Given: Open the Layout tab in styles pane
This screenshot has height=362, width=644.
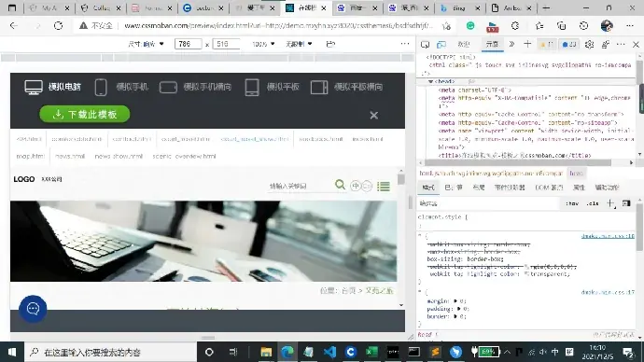Looking at the screenshot, I should click(x=479, y=188).
